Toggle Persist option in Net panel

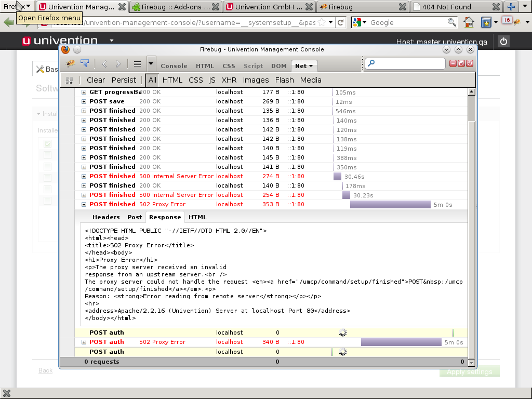124,80
